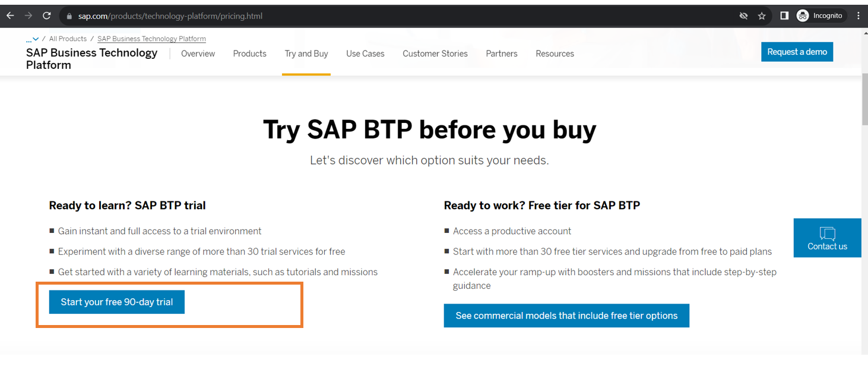
Task: Click the Incognito profile icon
Action: (x=803, y=16)
